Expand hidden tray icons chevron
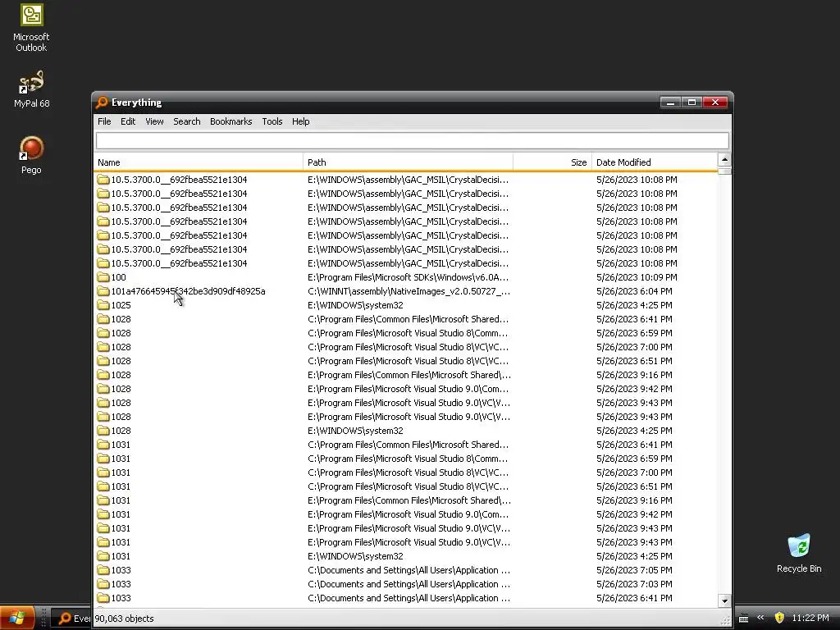This screenshot has height=630, width=840. point(760,618)
